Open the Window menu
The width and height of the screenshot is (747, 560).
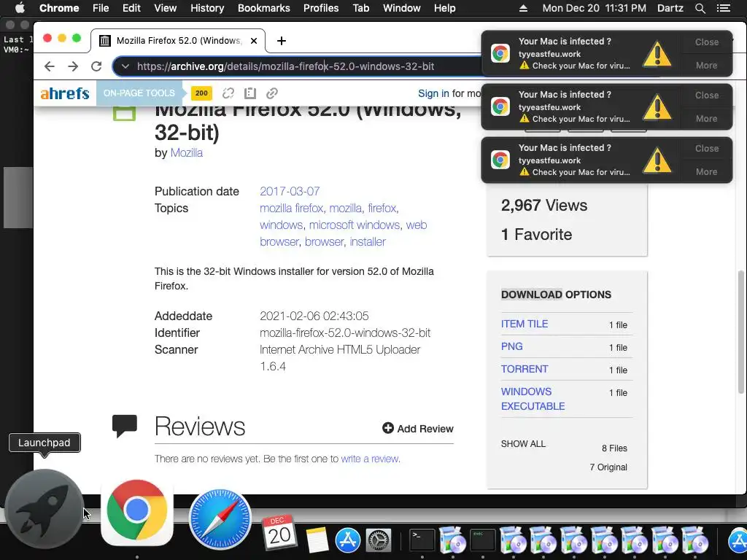pyautogui.click(x=402, y=8)
